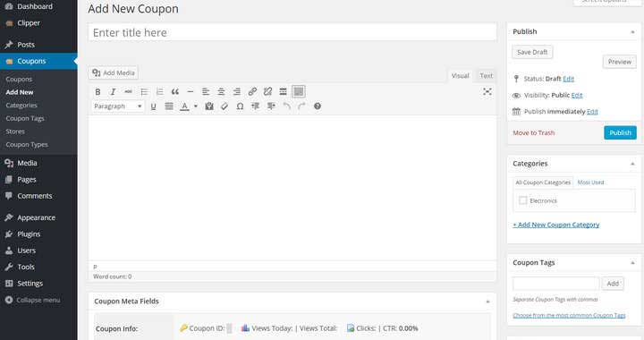Click the Add Media button
The width and height of the screenshot is (644, 340).
pyautogui.click(x=114, y=72)
